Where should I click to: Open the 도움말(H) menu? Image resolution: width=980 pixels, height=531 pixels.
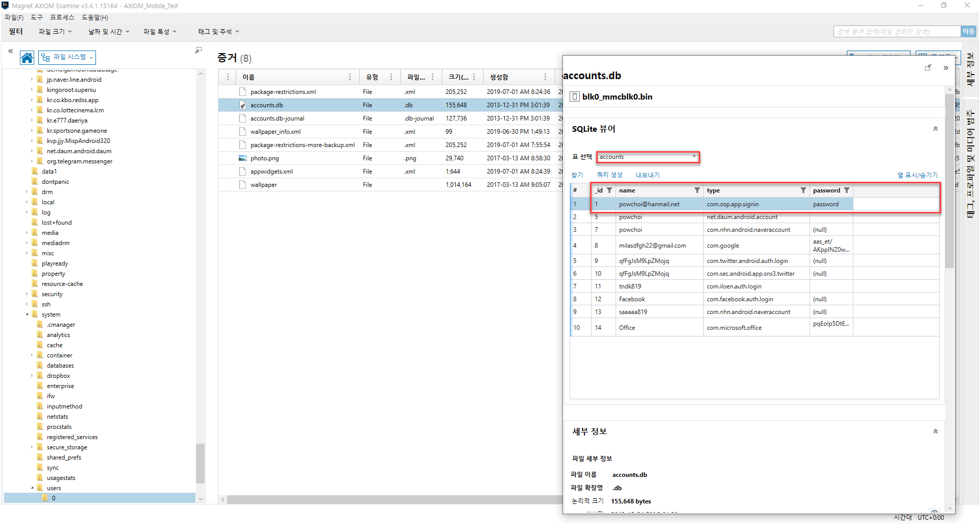(x=95, y=17)
